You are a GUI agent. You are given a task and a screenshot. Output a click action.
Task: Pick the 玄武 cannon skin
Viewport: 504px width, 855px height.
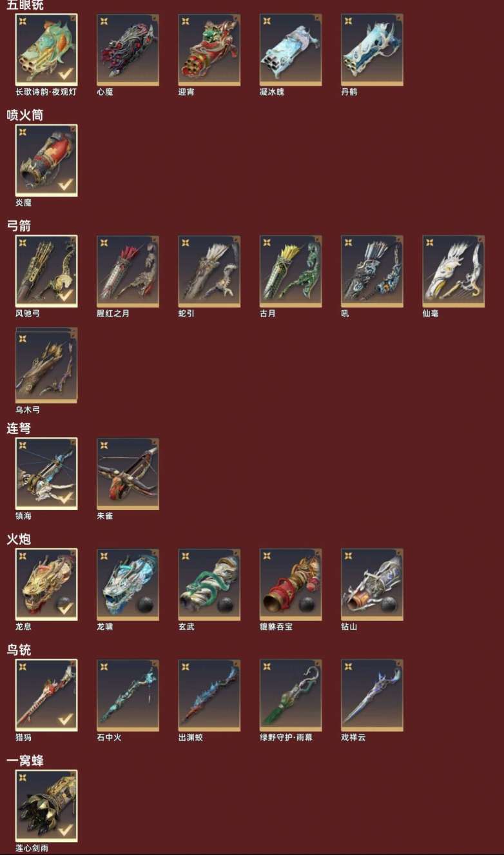pos(209,585)
